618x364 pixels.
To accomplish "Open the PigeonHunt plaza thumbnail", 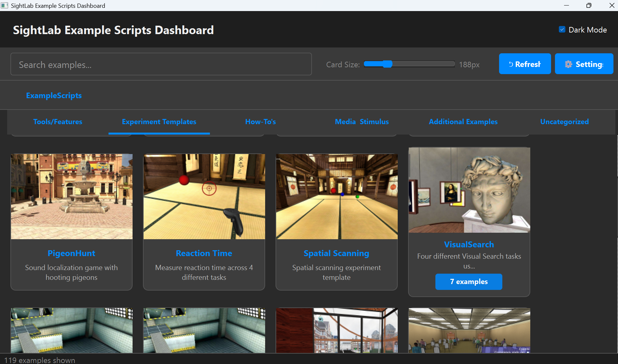I will [x=71, y=196].
